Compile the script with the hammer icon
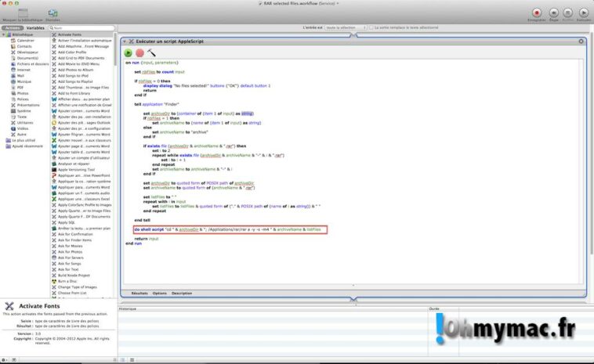This screenshot has height=364, width=594. (x=152, y=52)
